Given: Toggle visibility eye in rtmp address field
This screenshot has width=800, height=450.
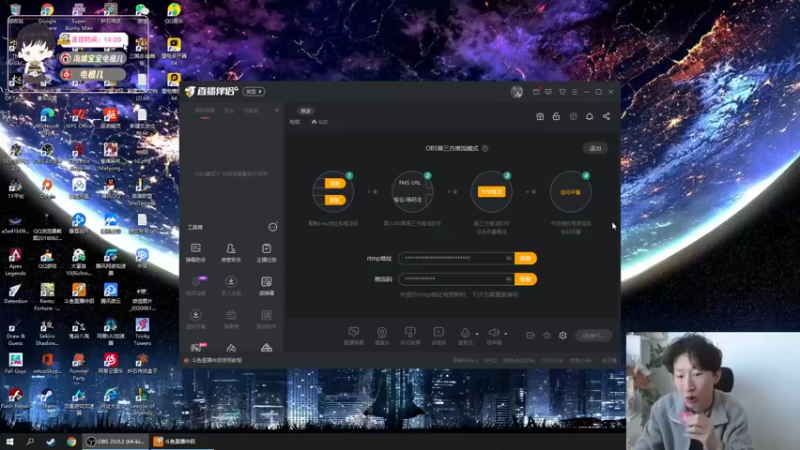Looking at the screenshot, I should [509, 258].
